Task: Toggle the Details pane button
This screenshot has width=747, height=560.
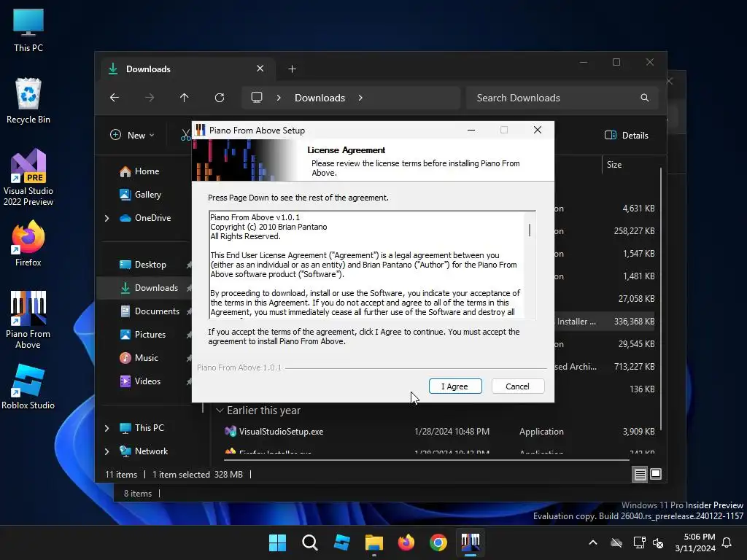Action: pos(627,135)
